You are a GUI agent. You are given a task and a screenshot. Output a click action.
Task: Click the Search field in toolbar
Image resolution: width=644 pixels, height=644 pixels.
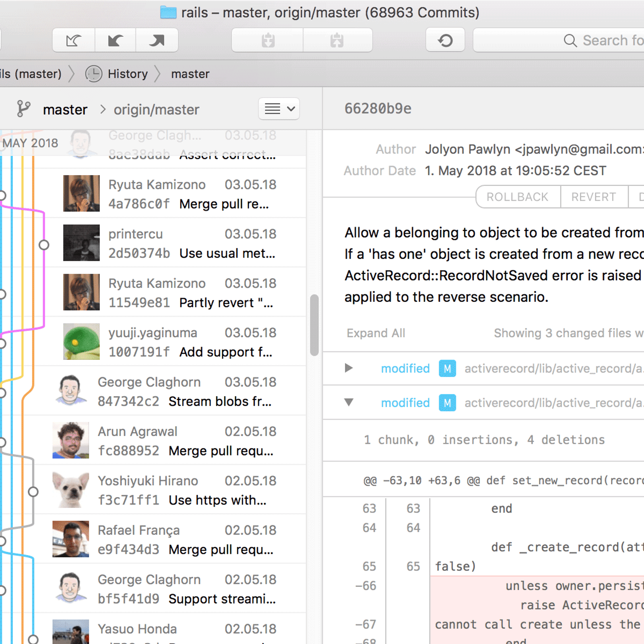pyautogui.click(x=559, y=40)
